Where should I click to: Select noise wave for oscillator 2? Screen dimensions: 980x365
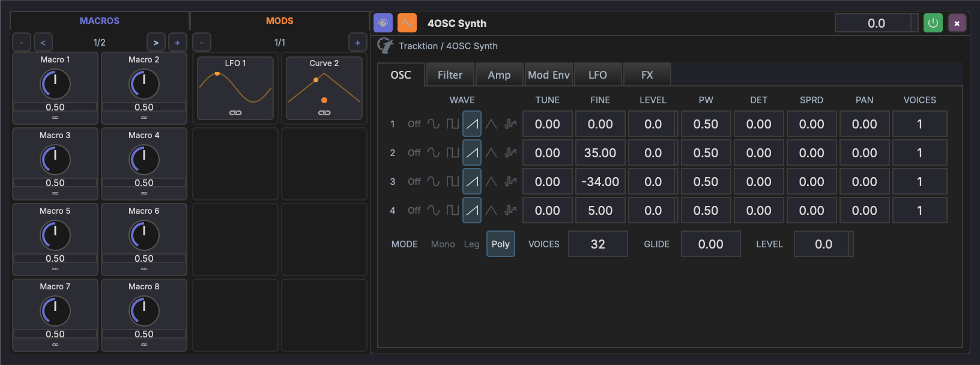(x=510, y=153)
